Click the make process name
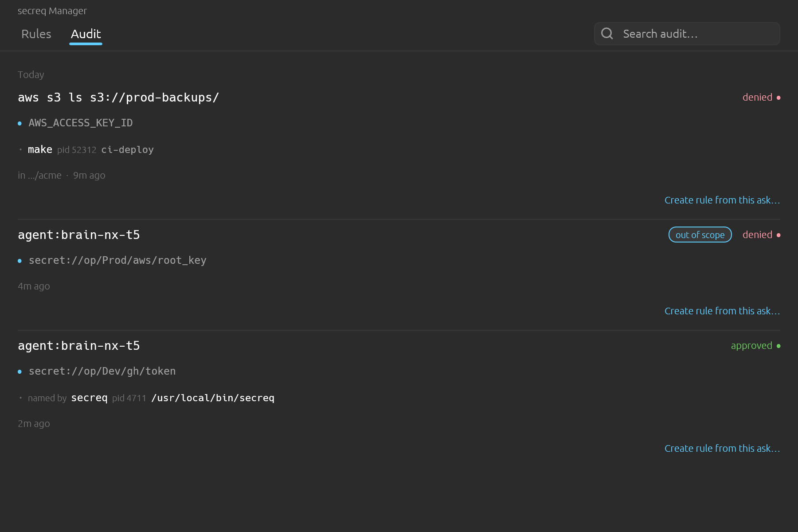 tap(40, 149)
